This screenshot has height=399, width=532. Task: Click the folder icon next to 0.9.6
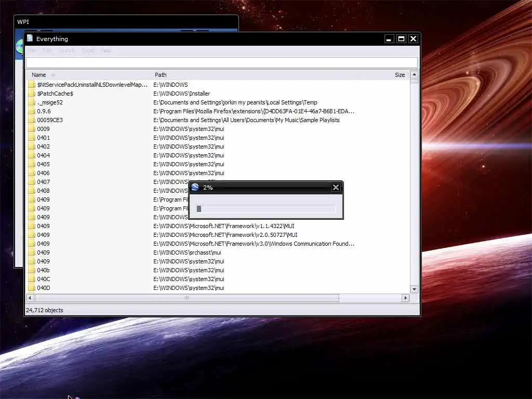click(32, 111)
